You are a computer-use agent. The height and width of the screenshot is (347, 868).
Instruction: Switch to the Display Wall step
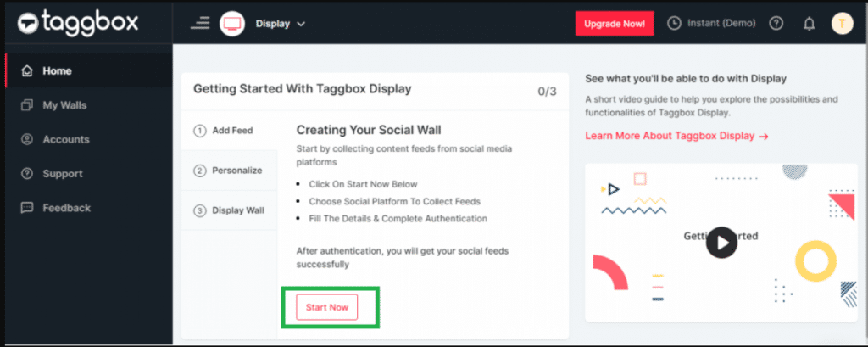point(231,210)
